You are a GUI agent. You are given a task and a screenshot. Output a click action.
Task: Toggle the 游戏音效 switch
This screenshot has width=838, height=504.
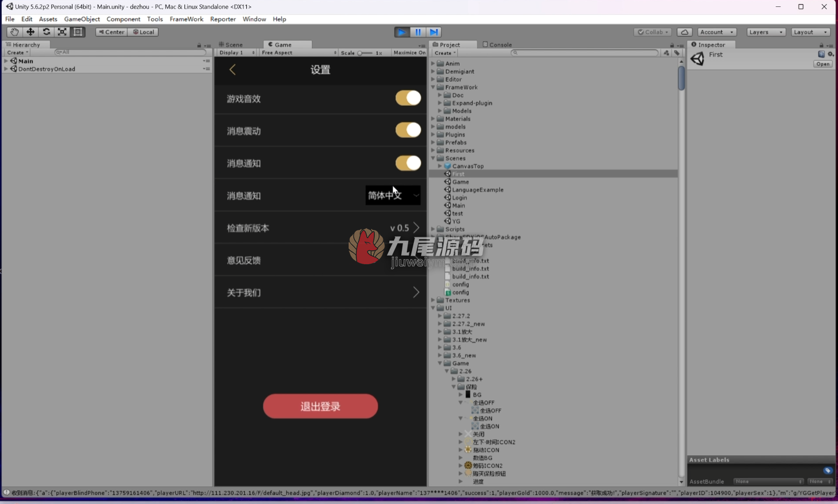point(408,98)
